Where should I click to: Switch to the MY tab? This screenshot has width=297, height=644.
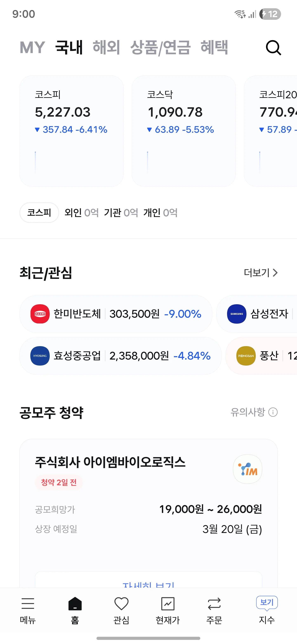[x=32, y=47]
